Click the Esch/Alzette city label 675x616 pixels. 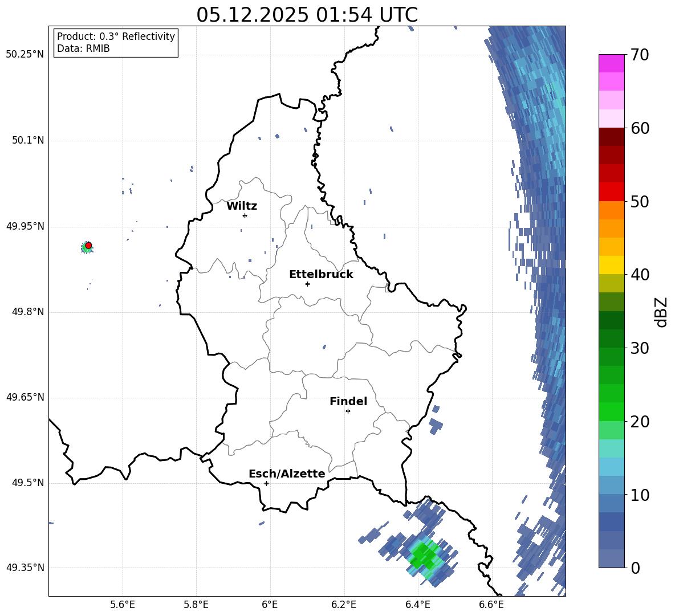tap(287, 474)
